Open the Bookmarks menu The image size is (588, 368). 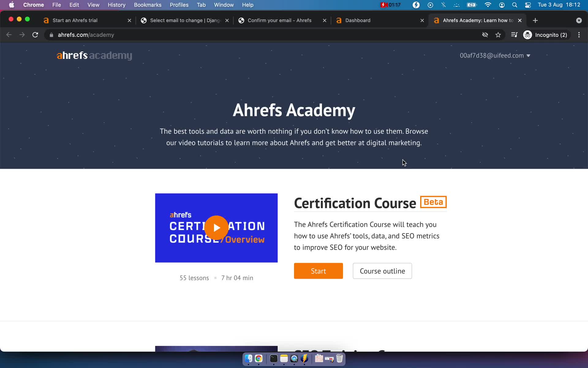click(x=147, y=5)
